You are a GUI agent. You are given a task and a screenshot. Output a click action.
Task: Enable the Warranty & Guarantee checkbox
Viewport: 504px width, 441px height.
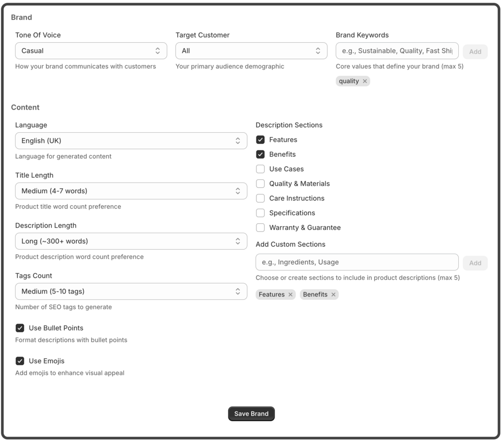tap(260, 228)
